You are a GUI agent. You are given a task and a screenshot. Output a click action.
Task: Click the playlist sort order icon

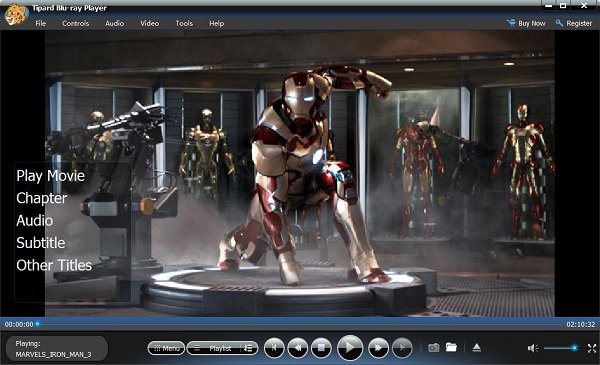click(248, 348)
